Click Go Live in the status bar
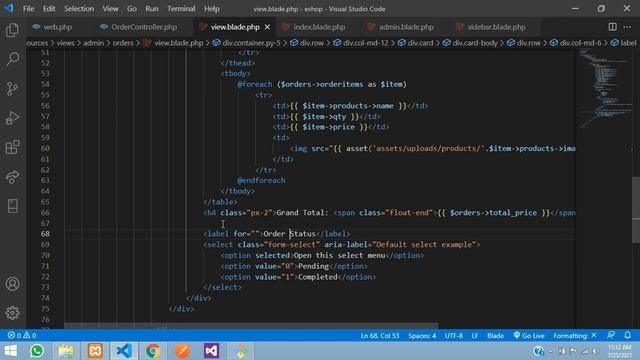The image size is (640, 360). point(529,336)
